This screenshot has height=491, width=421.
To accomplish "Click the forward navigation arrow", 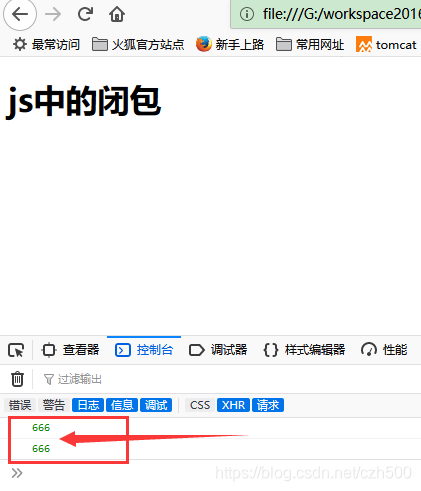I will point(53,14).
